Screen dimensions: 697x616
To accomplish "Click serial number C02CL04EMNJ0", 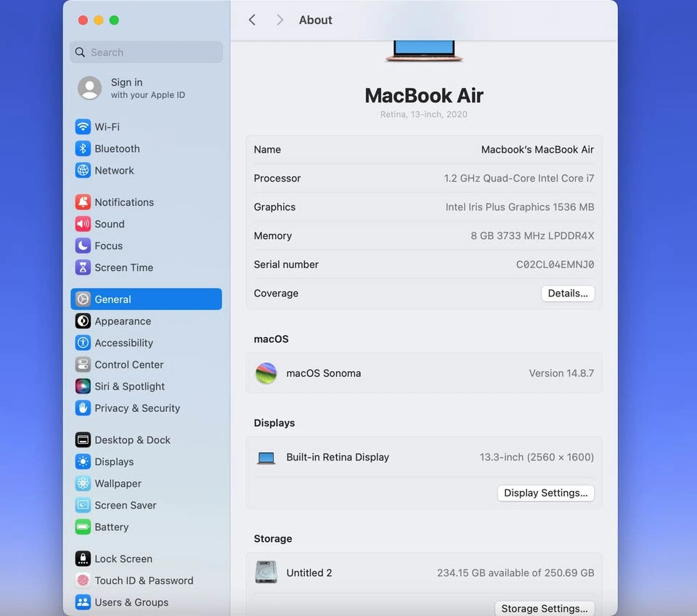I will [x=555, y=264].
